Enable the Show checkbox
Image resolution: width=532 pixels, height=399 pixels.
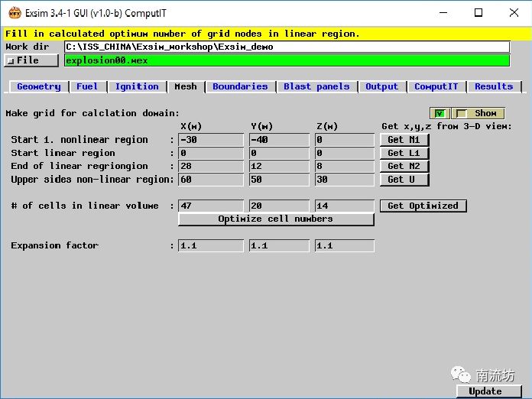click(x=461, y=113)
